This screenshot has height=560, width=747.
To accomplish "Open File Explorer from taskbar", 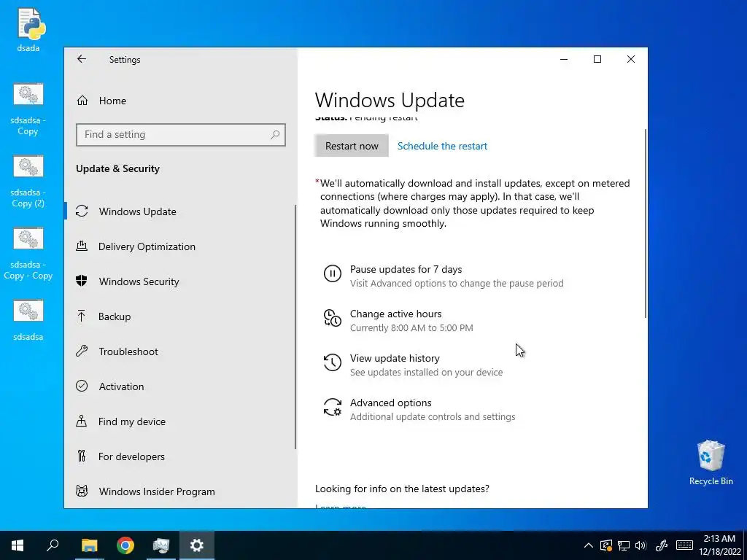I will click(89, 545).
